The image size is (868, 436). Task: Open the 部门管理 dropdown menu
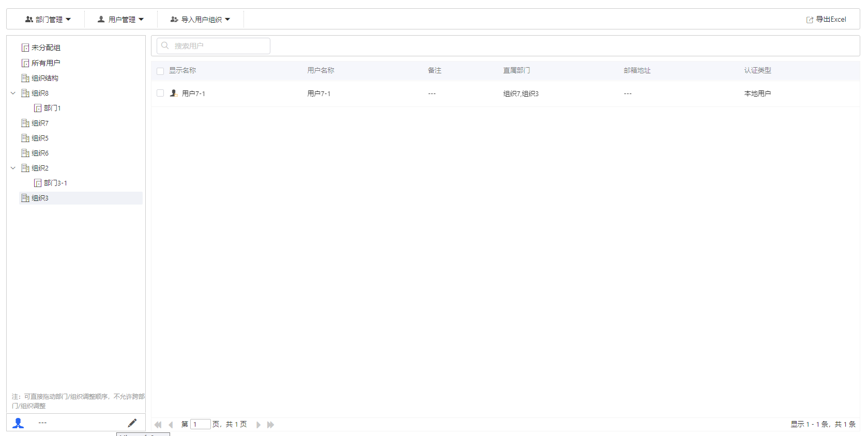(x=48, y=20)
